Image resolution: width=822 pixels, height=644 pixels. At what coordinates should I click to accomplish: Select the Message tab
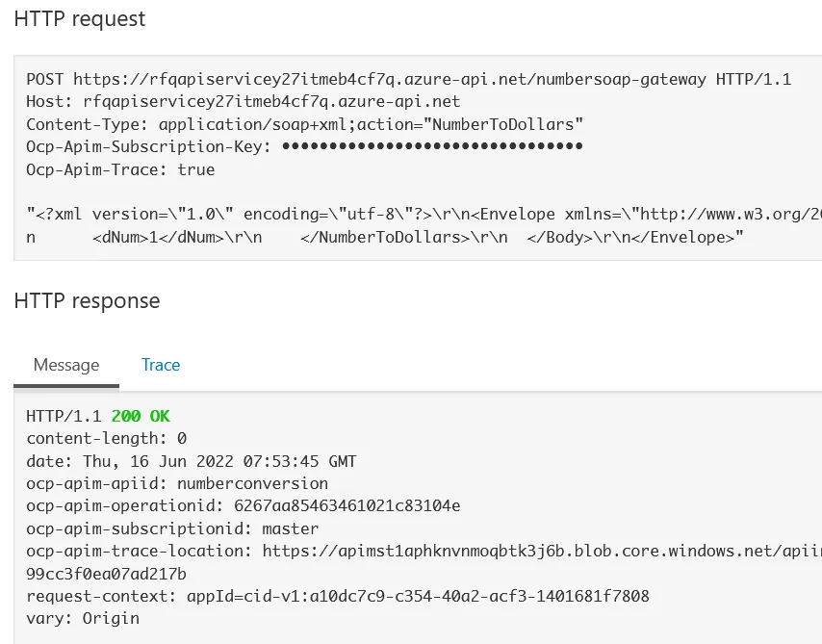66,365
